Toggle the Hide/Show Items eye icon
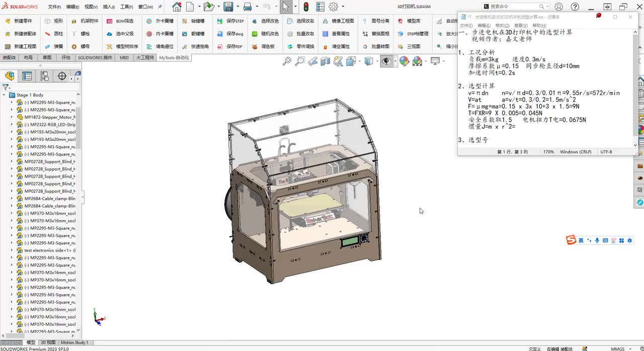 (x=386, y=61)
